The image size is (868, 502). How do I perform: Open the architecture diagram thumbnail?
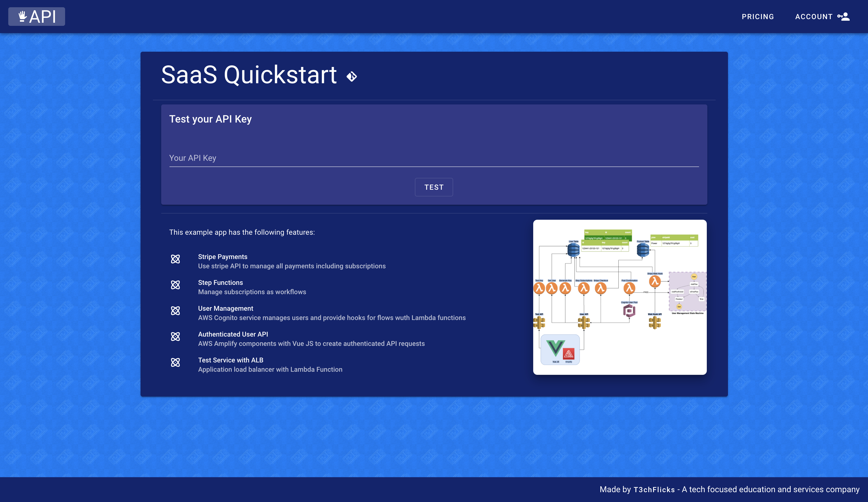[x=619, y=297]
